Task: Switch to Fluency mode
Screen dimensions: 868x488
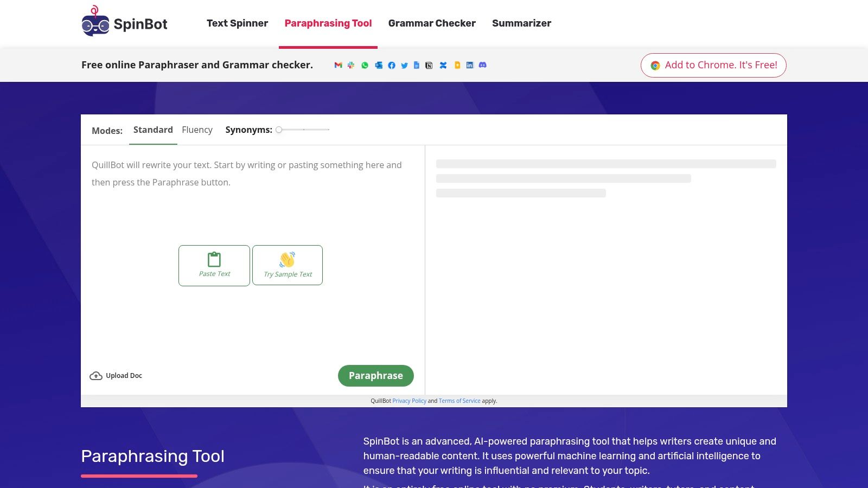Action: pyautogui.click(x=197, y=130)
